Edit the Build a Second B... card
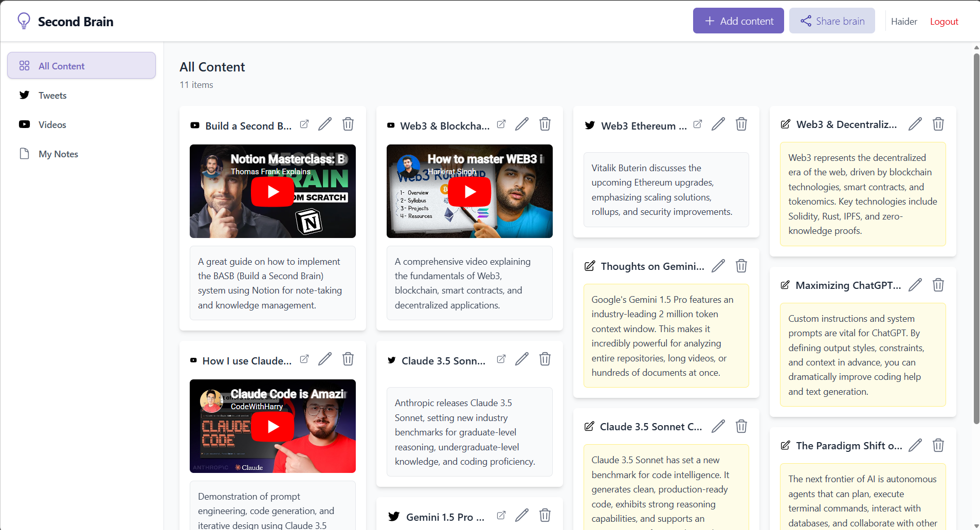 325,124
